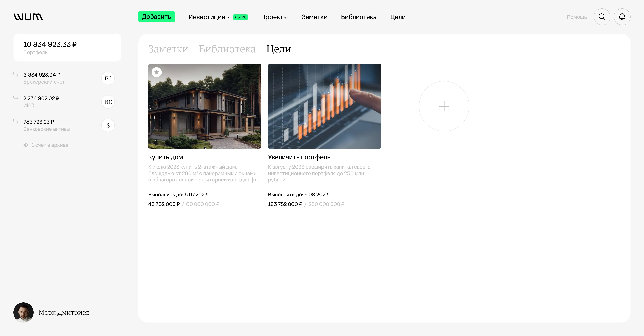Add a new goal with plus circle
Viewport: 644px width, 336px height.
coord(444,106)
